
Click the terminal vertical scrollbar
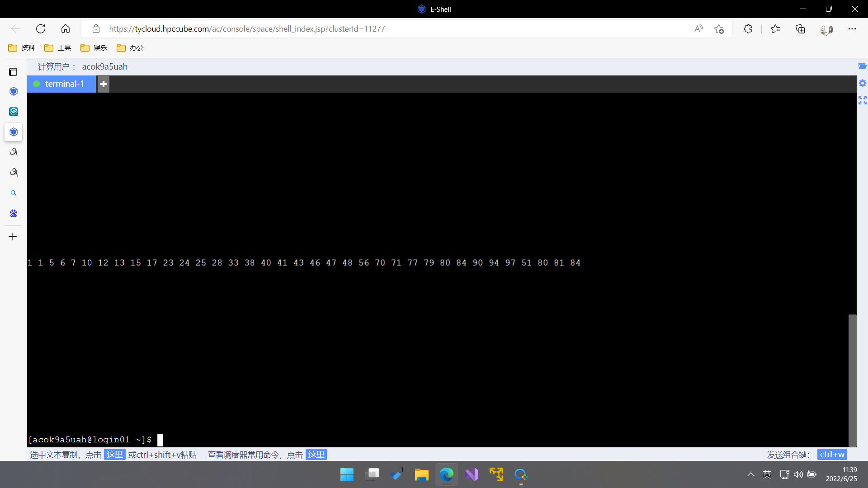852,380
